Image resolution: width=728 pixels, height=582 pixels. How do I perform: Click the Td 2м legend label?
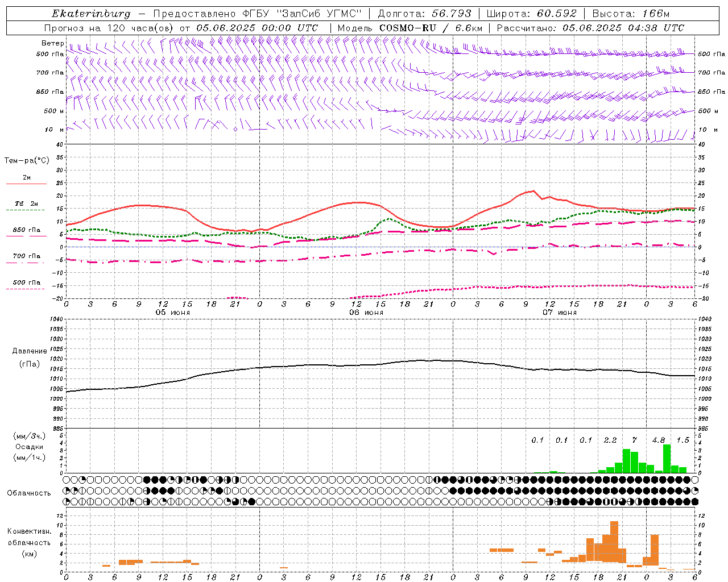click(27, 203)
